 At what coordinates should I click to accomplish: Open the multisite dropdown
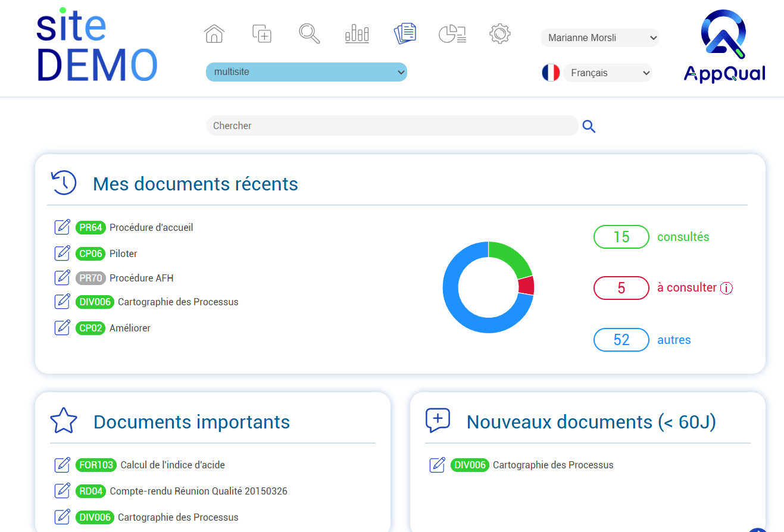307,72
